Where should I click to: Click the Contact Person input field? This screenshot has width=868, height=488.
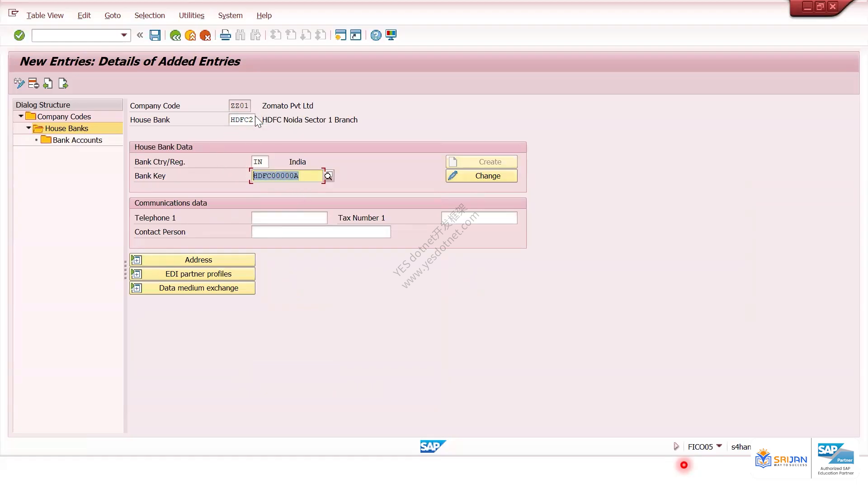pos(321,232)
